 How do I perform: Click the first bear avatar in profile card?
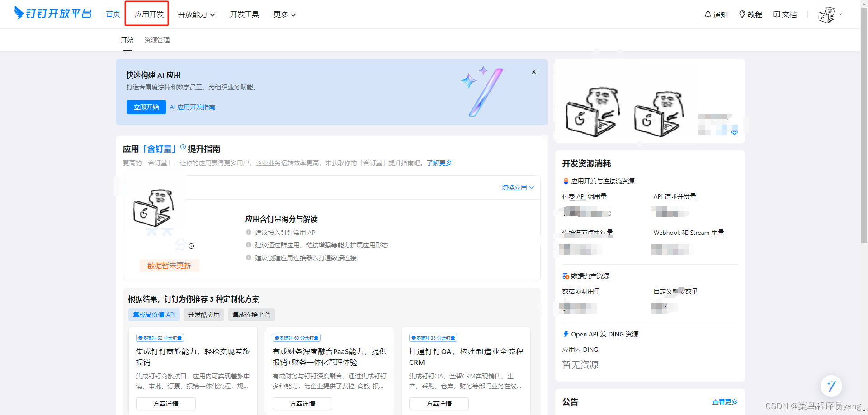coord(593,112)
